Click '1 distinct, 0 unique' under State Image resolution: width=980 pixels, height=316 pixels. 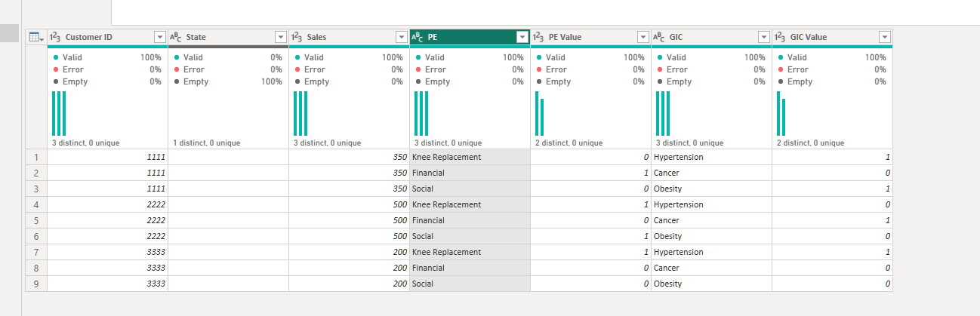(x=206, y=143)
